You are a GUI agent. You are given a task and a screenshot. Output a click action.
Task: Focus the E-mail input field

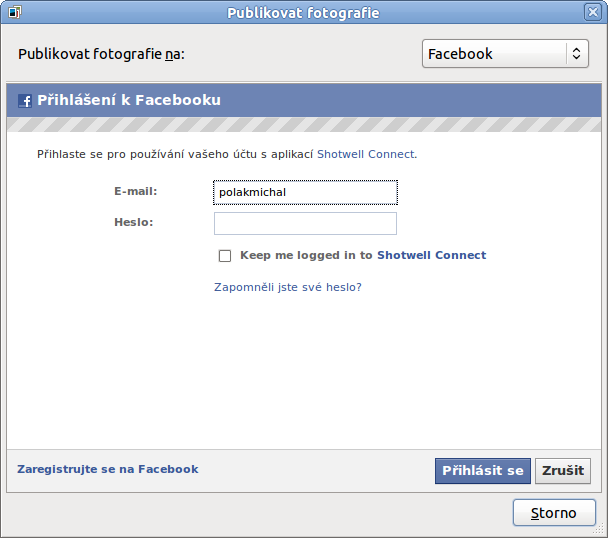click(x=305, y=192)
